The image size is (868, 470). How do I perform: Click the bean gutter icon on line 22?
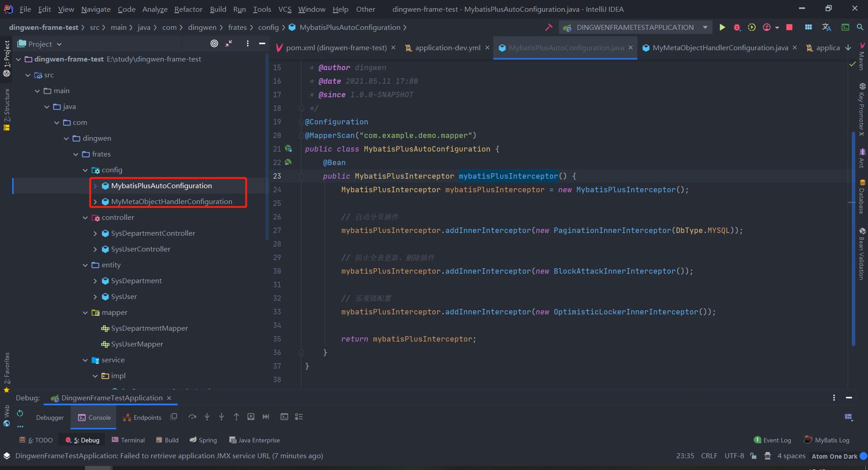[288, 162]
